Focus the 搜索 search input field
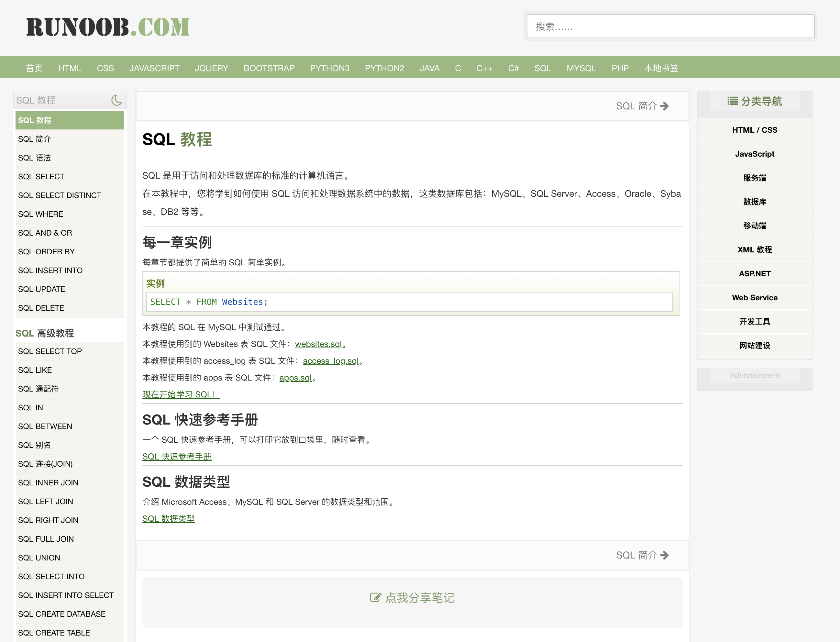 [670, 26]
